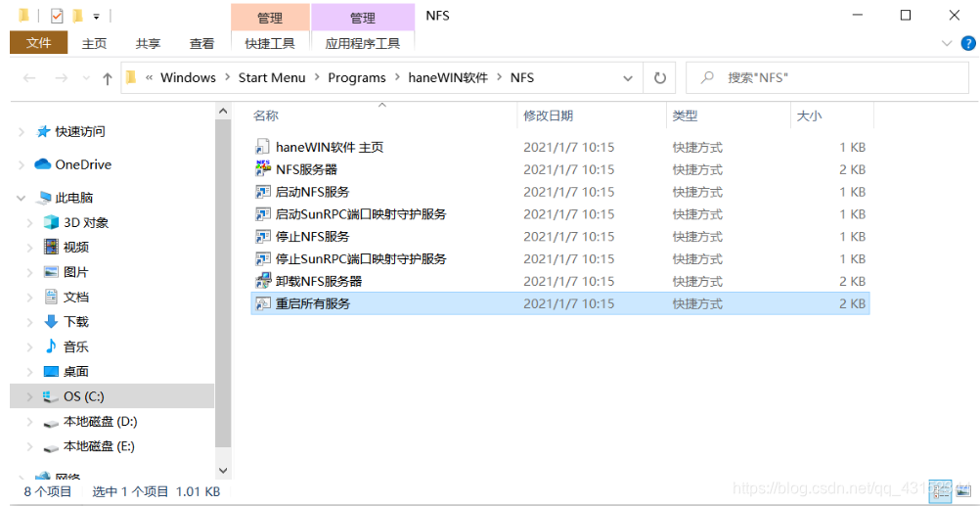Click the 搜索"NFS" search box

827,77
